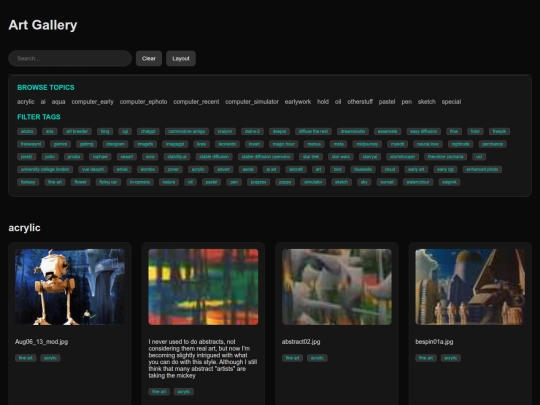
Task: Open the special topic link
Action: (x=451, y=102)
